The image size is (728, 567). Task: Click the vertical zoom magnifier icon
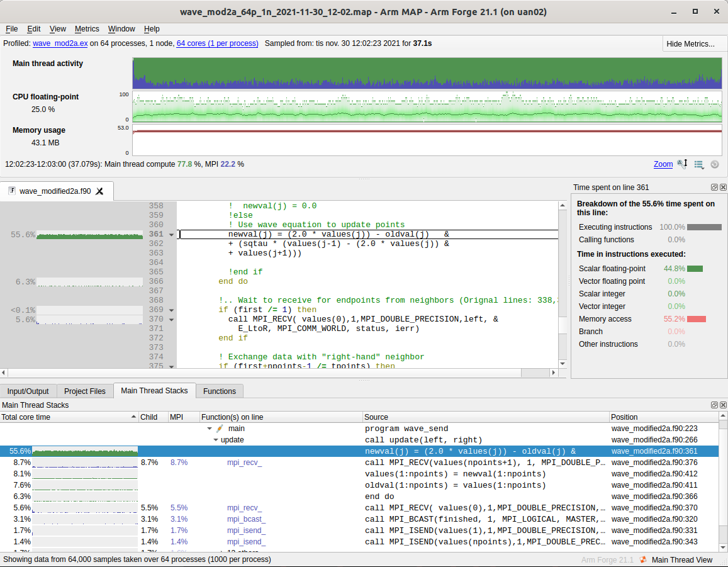click(x=683, y=164)
